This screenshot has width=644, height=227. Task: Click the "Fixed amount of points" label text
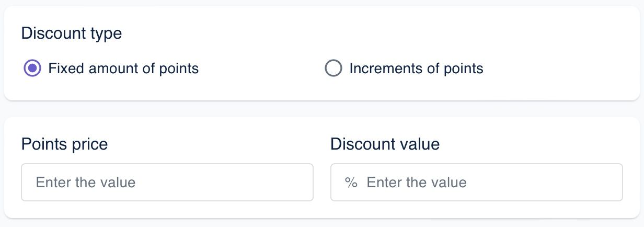pos(123,69)
